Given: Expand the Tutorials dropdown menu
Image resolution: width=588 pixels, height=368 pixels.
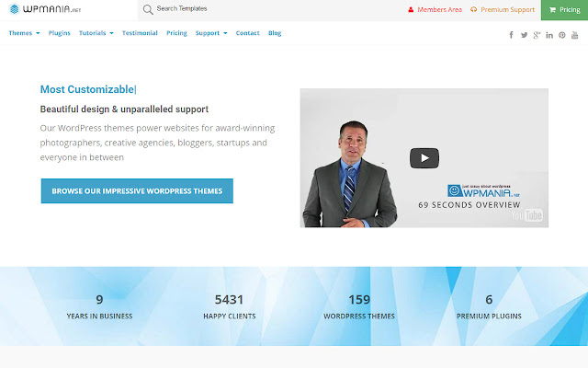Looking at the screenshot, I should (96, 33).
